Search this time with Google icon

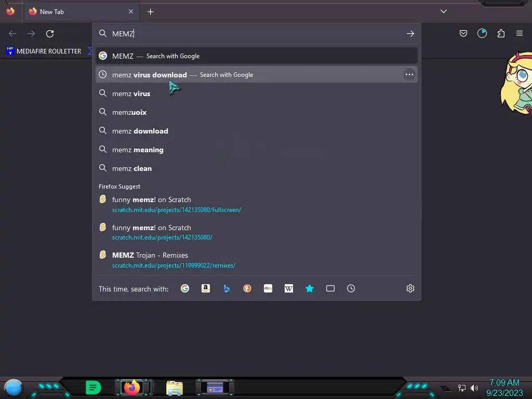coord(185,288)
